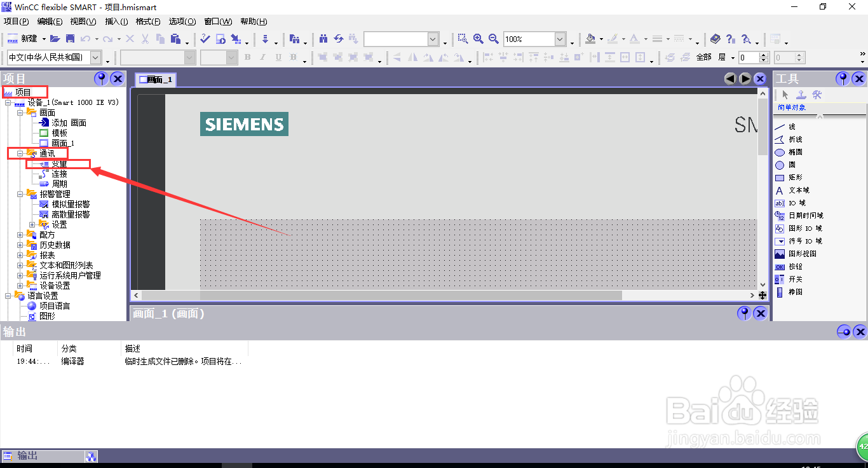Click the zoom-to-selection icon

click(463, 39)
